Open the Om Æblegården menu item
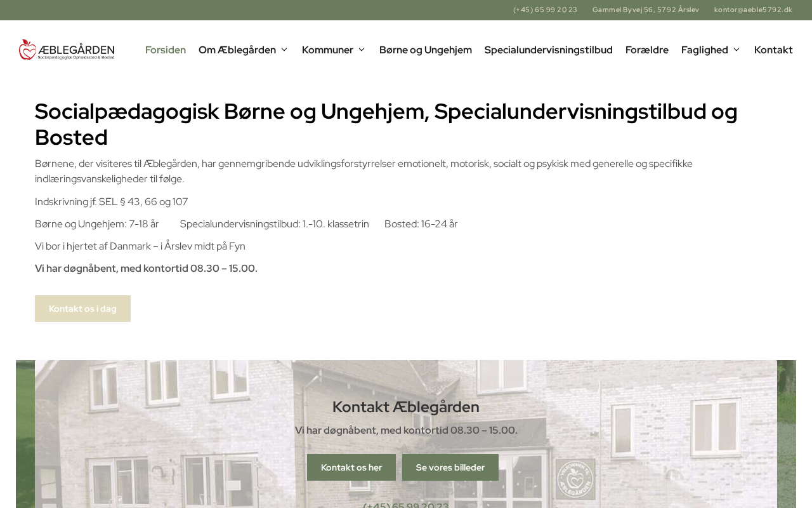This screenshot has height=508, width=812. click(x=237, y=50)
